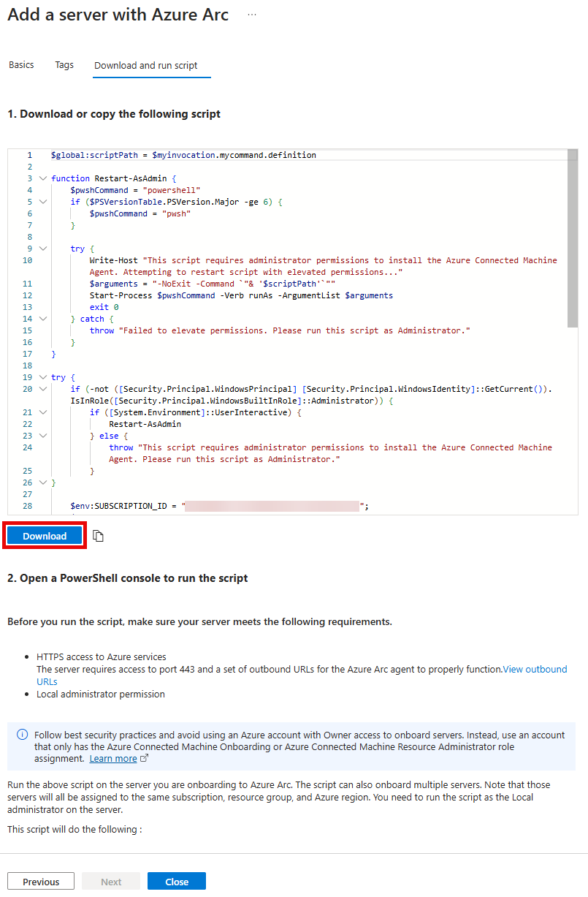Click the info icon in security notice
The height and width of the screenshot is (897, 588).
pos(23,734)
